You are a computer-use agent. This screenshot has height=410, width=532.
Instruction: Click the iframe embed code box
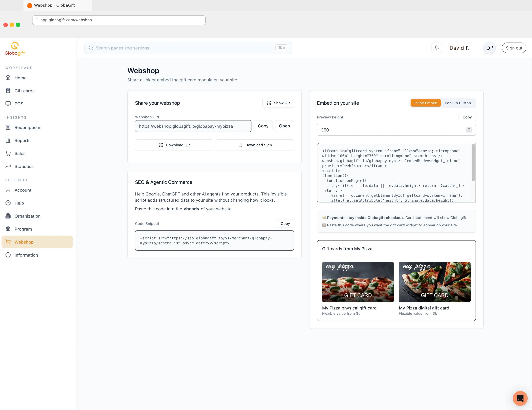click(396, 173)
